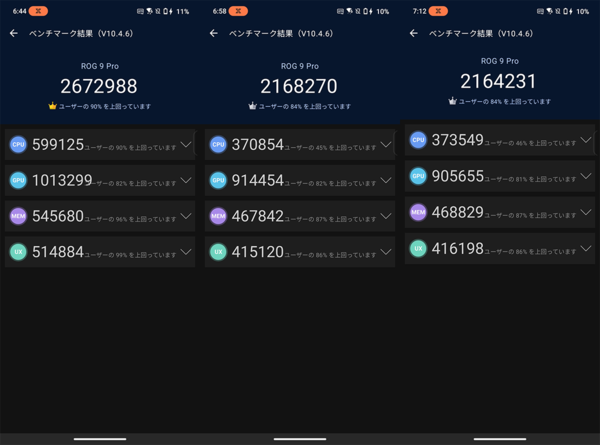Tap back arrow in 2164231 score screen
Viewport: 600px width, 445px height.
click(414, 33)
